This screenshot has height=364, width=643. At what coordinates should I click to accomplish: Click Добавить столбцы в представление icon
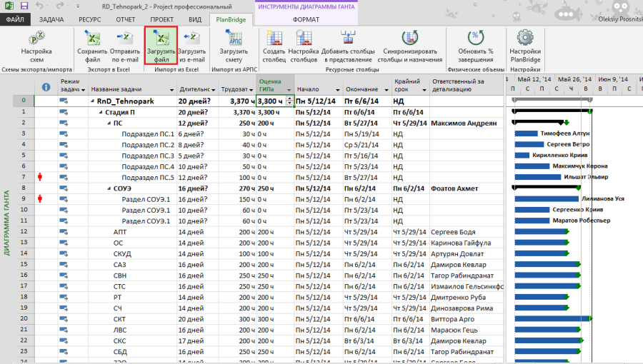348,46
